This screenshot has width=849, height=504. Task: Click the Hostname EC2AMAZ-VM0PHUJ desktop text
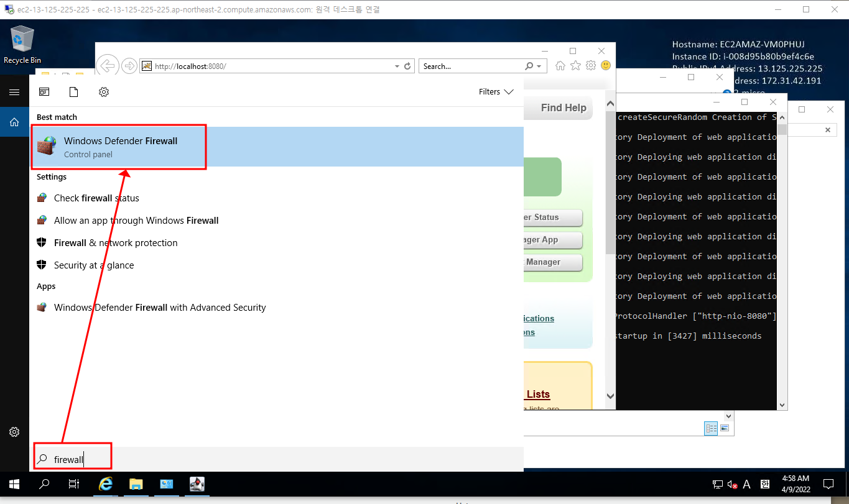tap(738, 45)
